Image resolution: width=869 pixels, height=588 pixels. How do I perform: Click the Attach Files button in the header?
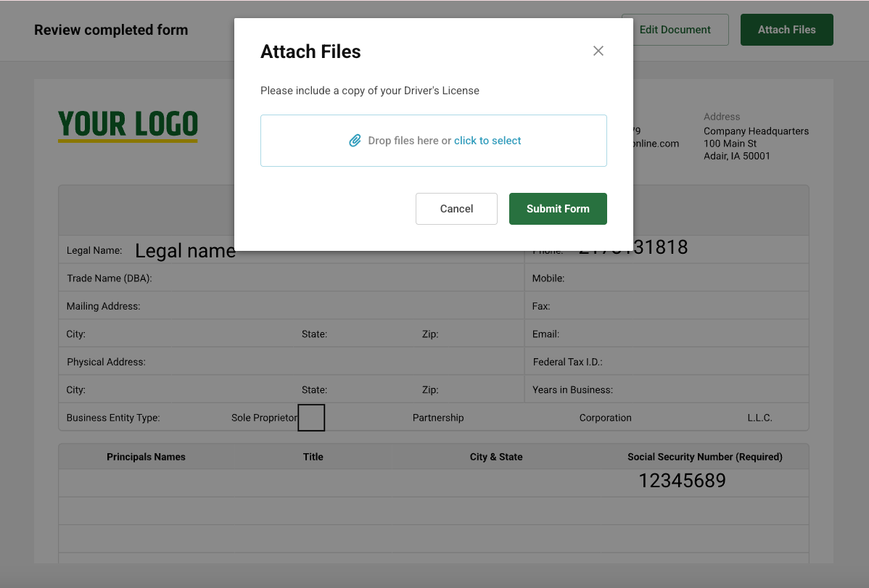(x=786, y=30)
